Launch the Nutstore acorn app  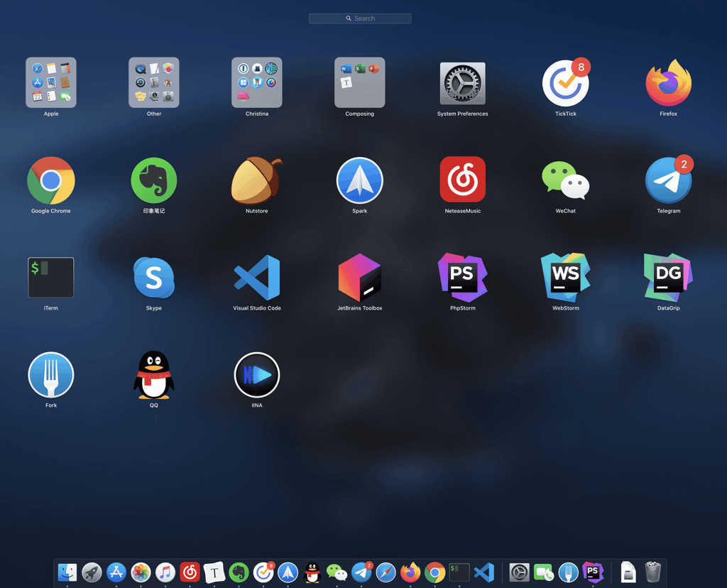click(257, 180)
